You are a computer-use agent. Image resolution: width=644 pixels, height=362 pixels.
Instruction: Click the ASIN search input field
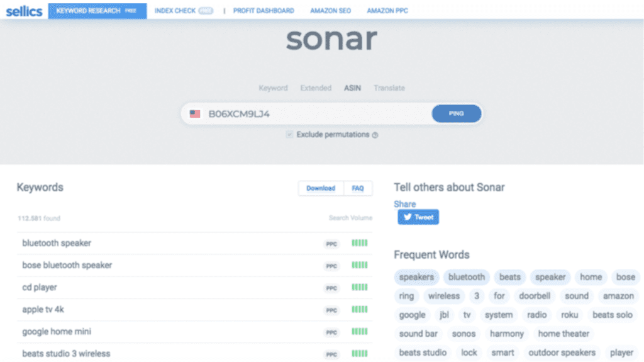click(318, 114)
